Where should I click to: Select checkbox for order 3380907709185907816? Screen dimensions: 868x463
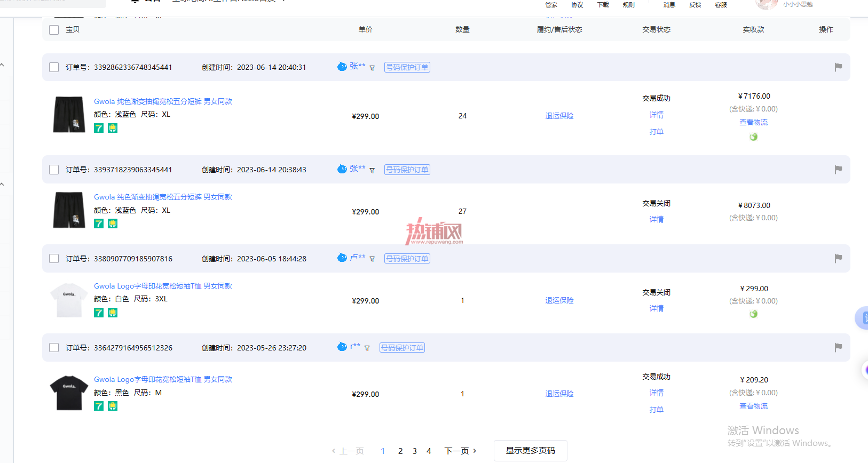click(x=54, y=259)
